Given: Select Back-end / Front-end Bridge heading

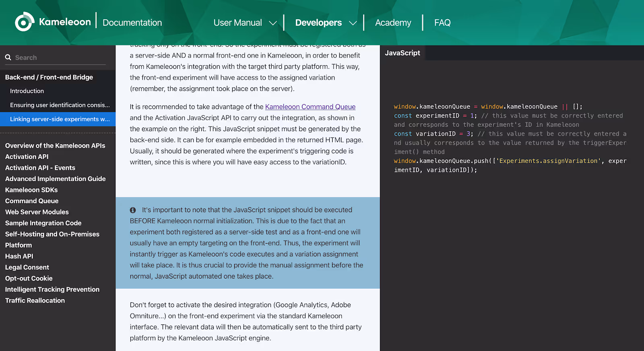Looking at the screenshot, I should coord(49,77).
